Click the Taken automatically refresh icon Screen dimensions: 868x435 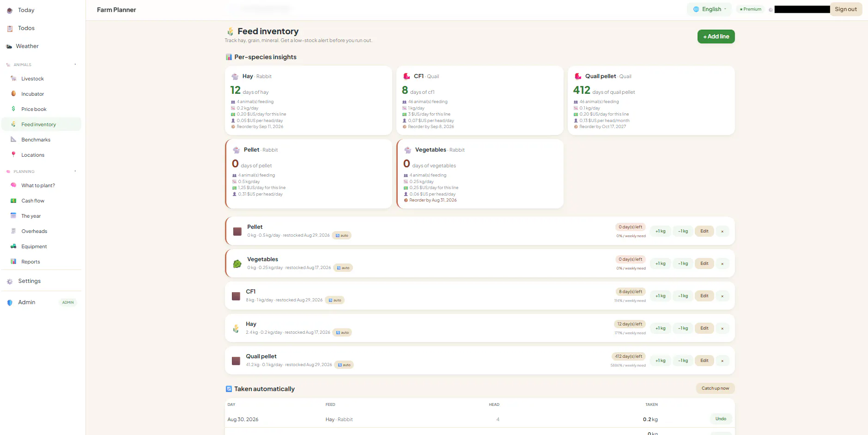click(229, 389)
